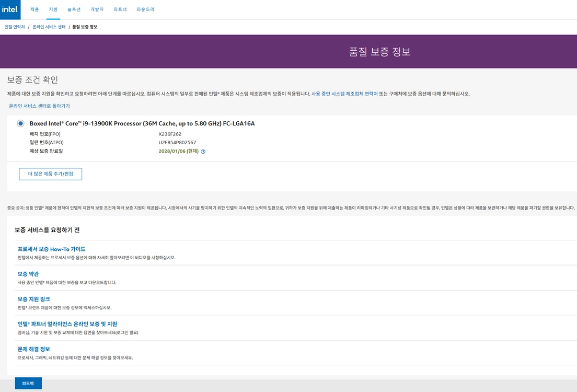
Task: Click the 일련 번호(ATPO) label
Action: 47,143
